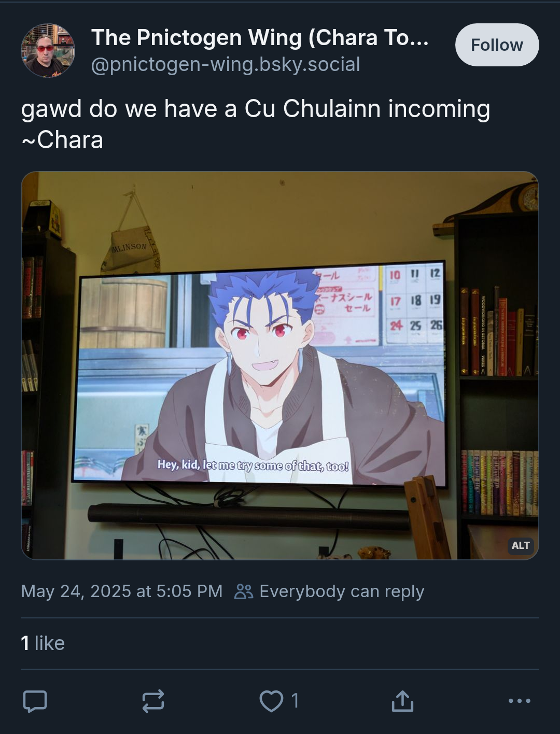The height and width of the screenshot is (734, 560).
Task: Open the repost options menu
Action: [x=153, y=701]
